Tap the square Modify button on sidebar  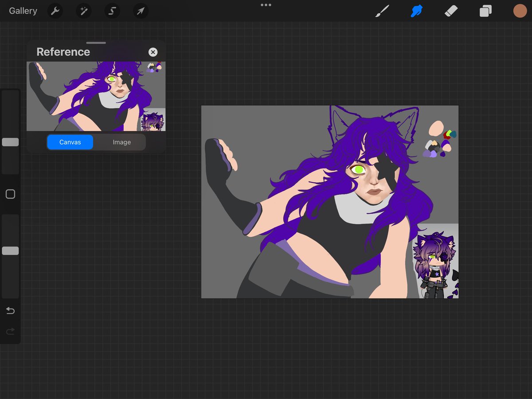click(x=10, y=194)
